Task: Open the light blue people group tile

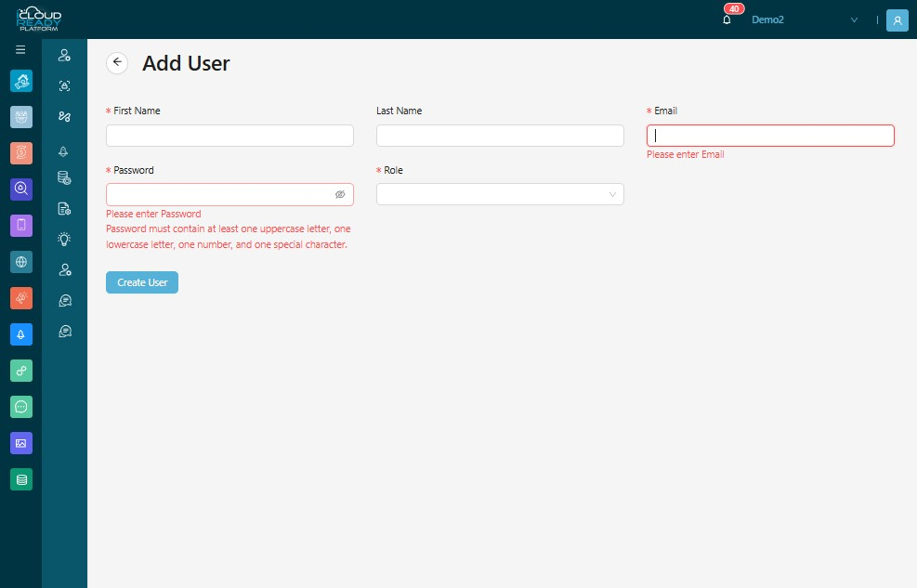Action: 21,117
